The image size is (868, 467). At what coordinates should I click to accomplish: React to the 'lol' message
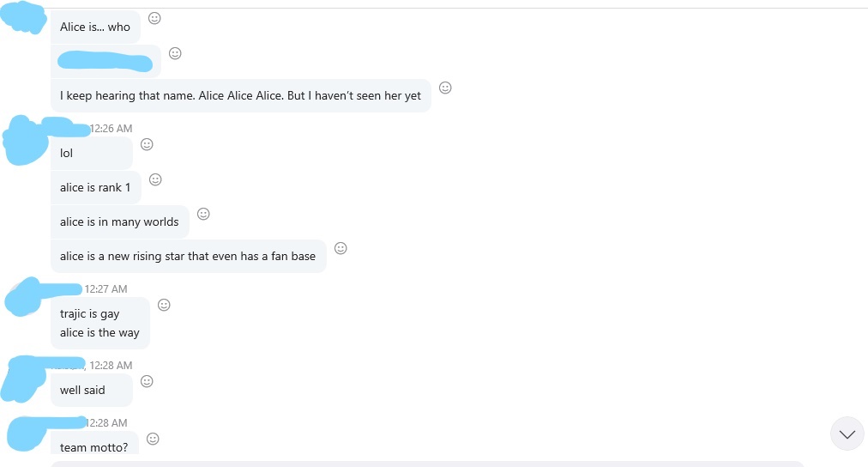(x=147, y=144)
